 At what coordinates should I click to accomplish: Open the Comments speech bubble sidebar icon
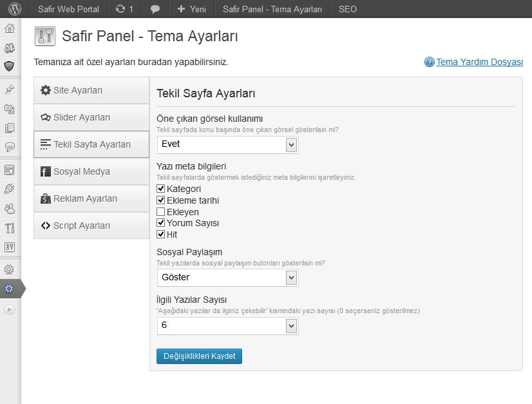[x=10, y=147]
